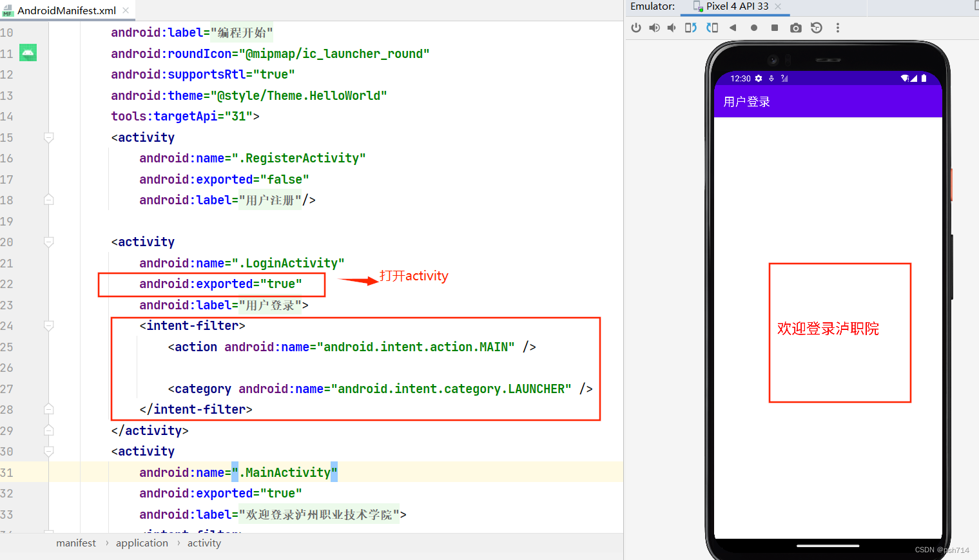Click the 用户登录 label value on line 23
The height and width of the screenshot is (560, 979).
(x=270, y=305)
